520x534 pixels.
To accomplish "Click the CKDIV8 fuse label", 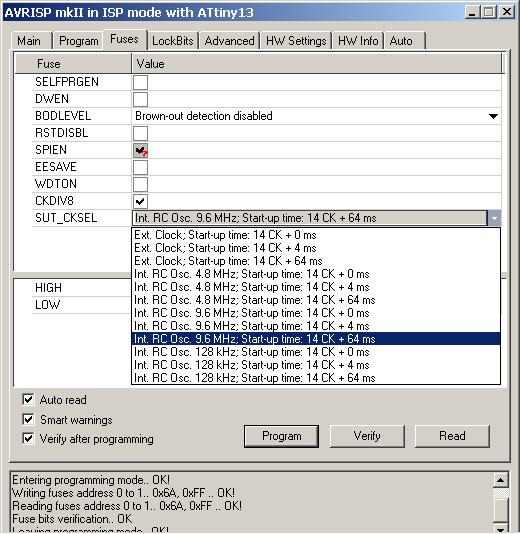I will coord(54,201).
